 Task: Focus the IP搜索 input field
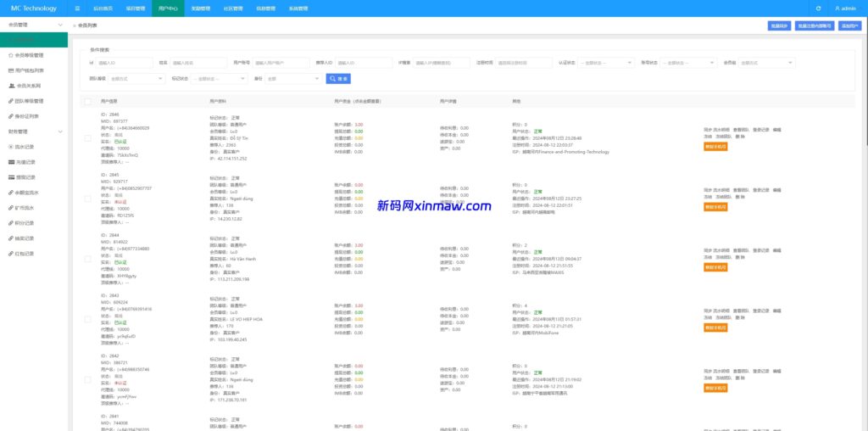pyautogui.click(x=441, y=63)
